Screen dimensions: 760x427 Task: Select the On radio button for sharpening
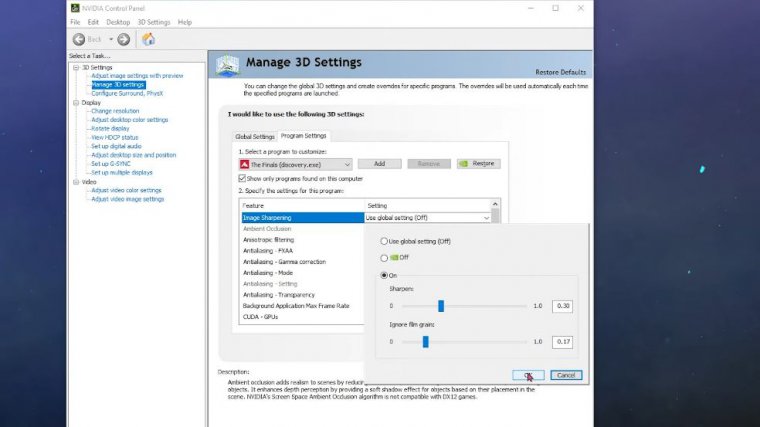click(385, 275)
